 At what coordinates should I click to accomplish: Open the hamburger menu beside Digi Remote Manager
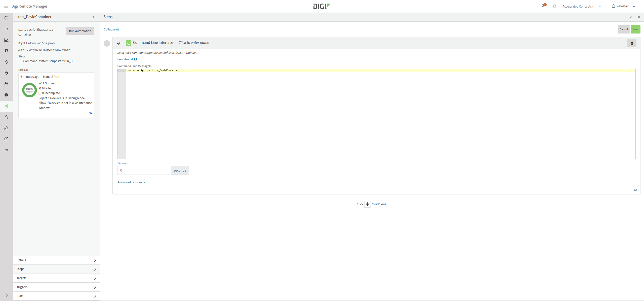6,6
